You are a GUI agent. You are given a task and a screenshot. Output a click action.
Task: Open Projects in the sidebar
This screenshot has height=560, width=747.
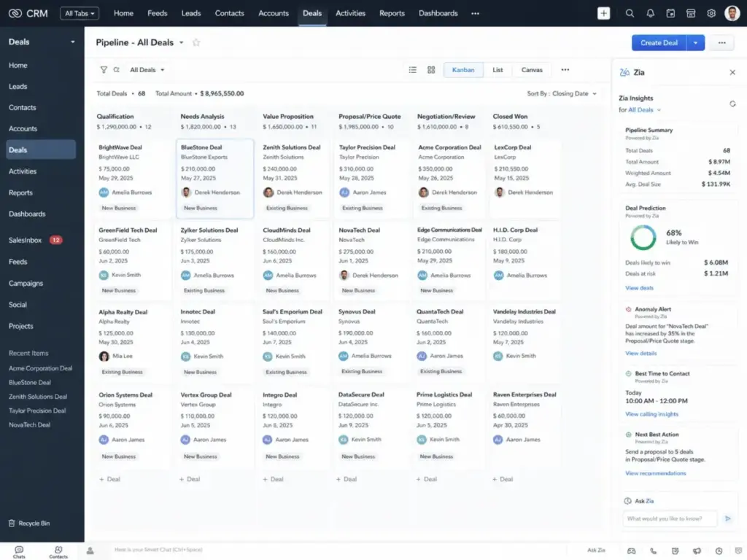coord(21,326)
